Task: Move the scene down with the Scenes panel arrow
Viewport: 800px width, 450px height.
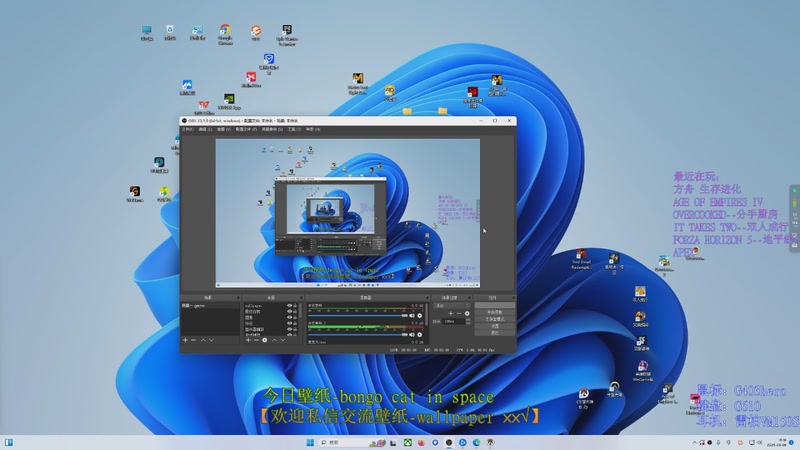Action: coord(211,340)
